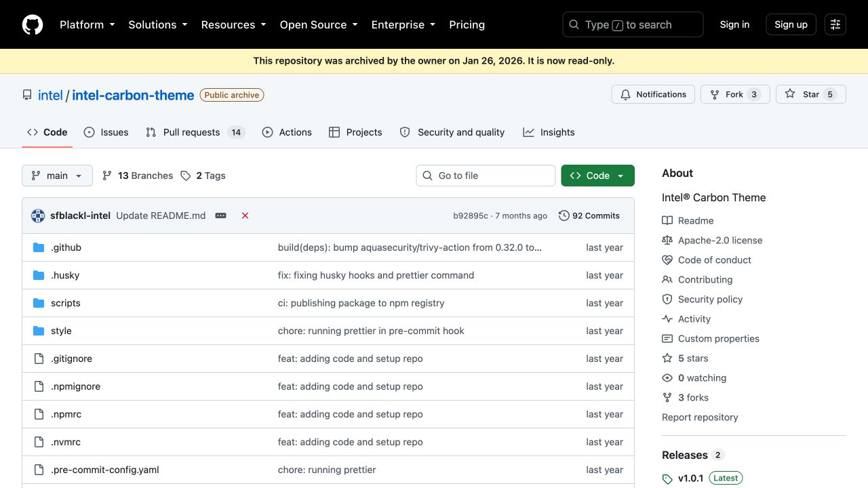The width and height of the screenshot is (868, 488).
Task: Click the scripts folder icon
Action: 39,303
